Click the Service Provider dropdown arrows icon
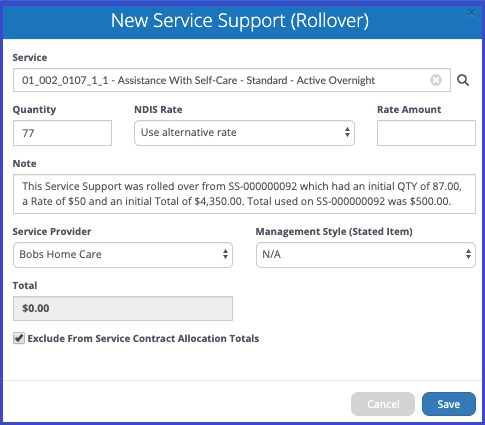This screenshot has width=485, height=425. pos(225,254)
